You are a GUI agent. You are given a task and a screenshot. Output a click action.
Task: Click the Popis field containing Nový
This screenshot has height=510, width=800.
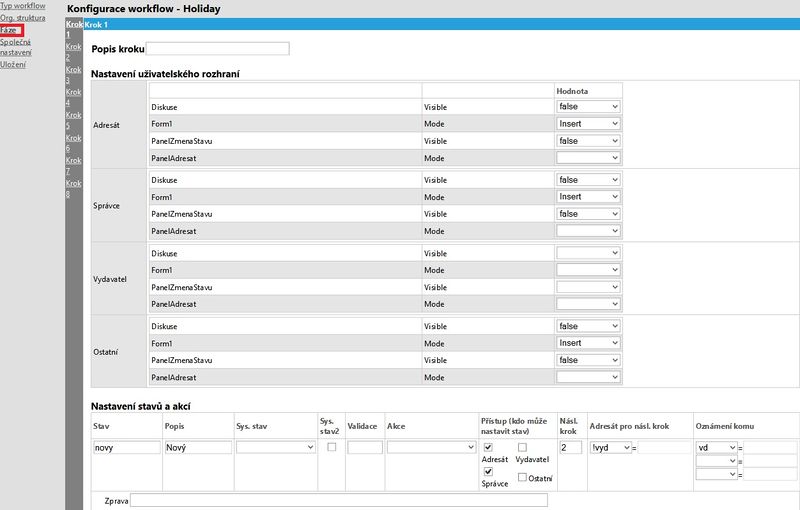[x=198, y=447]
